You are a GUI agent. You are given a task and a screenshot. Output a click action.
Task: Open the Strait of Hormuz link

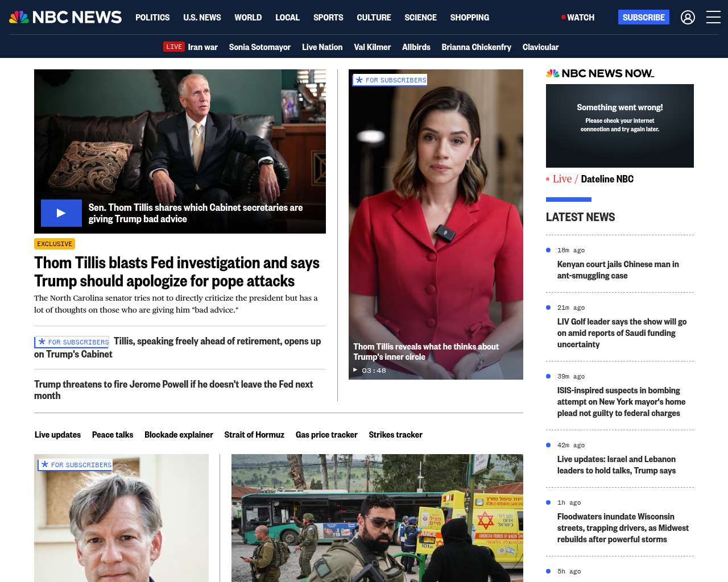[254, 435]
